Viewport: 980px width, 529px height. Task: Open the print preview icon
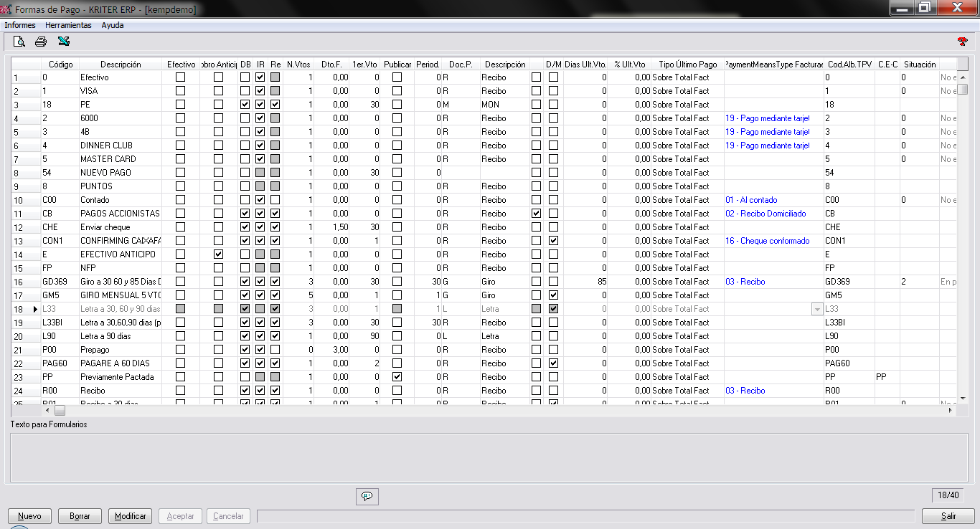tap(19, 42)
